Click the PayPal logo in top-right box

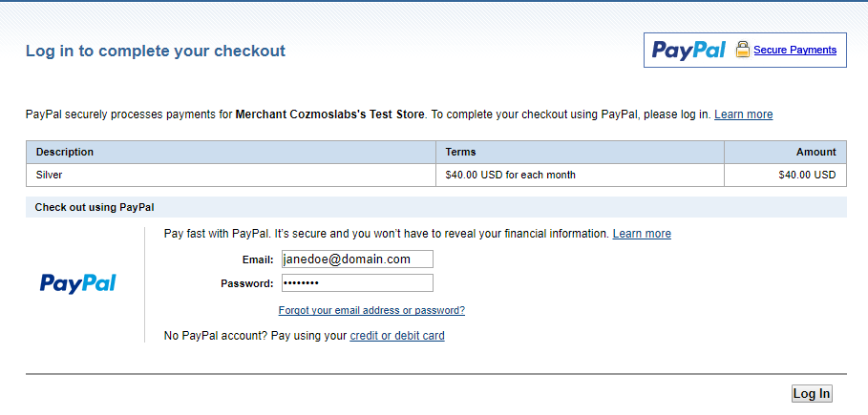coord(688,51)
